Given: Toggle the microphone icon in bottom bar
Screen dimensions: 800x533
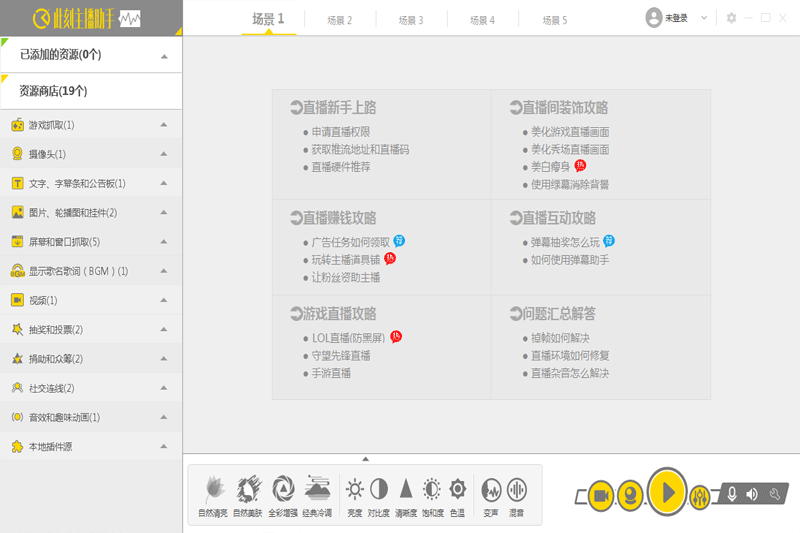Looking at the screenshot, I should pos(732,494).
